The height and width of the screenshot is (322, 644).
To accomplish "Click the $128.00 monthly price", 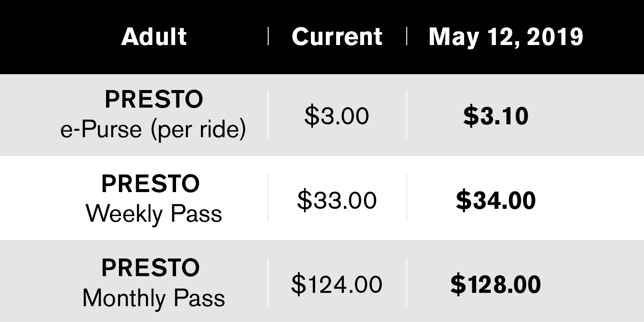I will click(x=496, y=284).
